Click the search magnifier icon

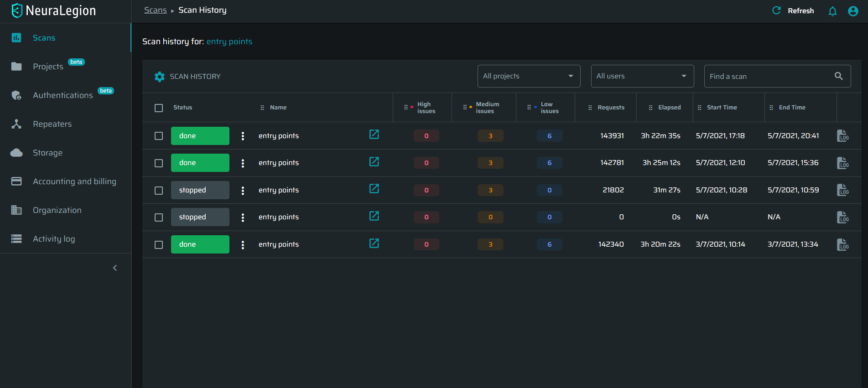(x=839, y=76)
